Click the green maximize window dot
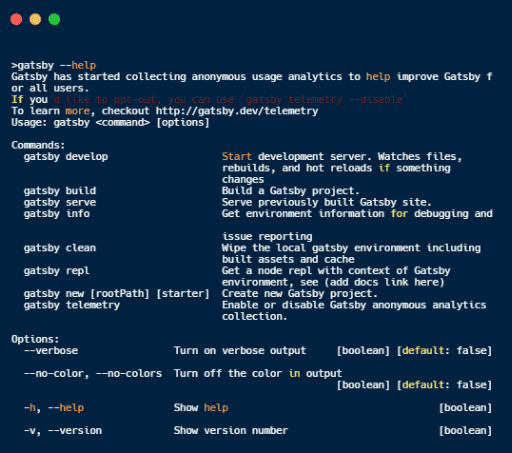 54,19
